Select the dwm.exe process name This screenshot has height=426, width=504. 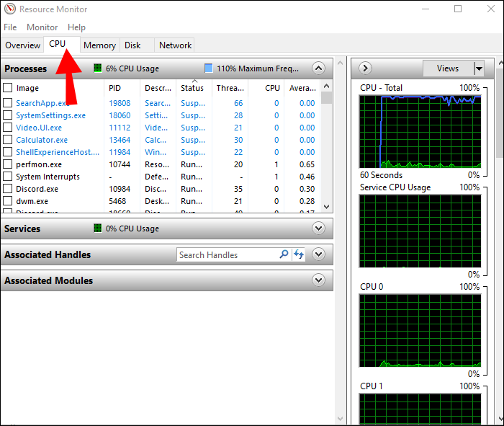[x=32, y=201]
